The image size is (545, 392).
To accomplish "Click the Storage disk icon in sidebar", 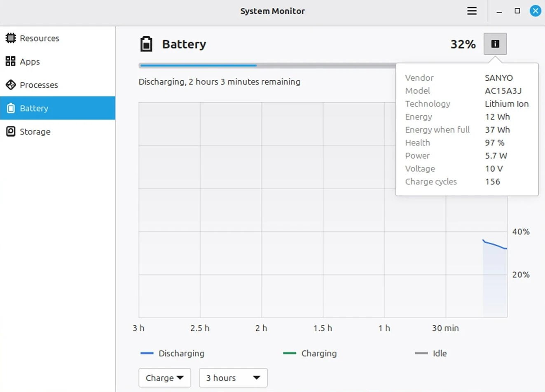I will (11, 131).
